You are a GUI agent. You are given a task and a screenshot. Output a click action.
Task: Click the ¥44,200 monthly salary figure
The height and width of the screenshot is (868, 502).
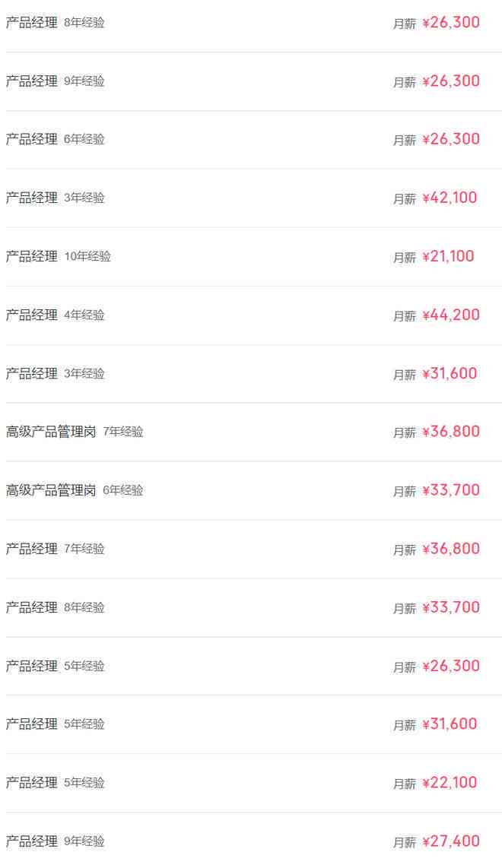pyautogui.click(x=451, y=315)
